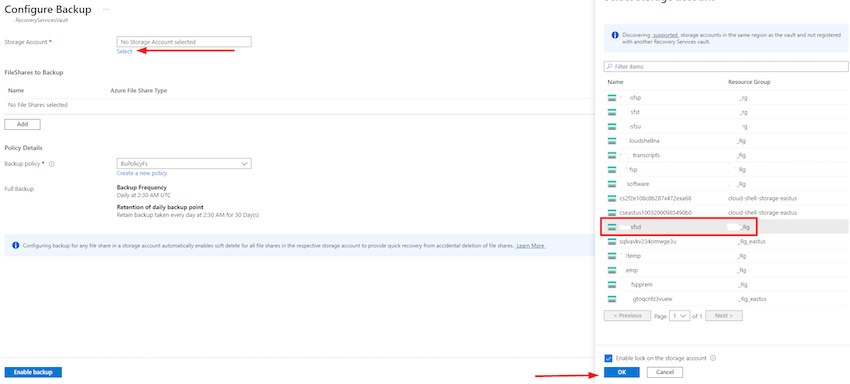Click Azure File Share Type column header
This screenshot has height=384, width=850.
coord(139,91)
